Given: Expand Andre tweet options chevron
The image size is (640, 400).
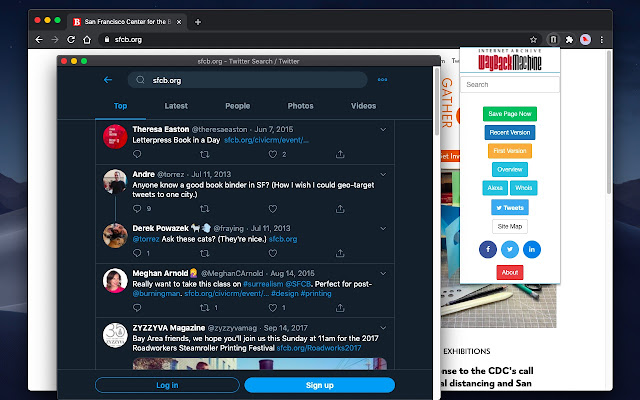Looking at the screenshot, I should 383,174.
